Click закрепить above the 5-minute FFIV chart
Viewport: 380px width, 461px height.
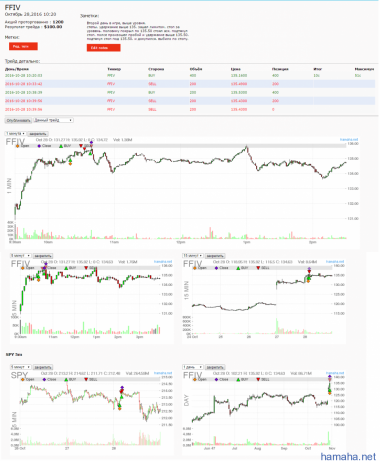tap(43, 256)
